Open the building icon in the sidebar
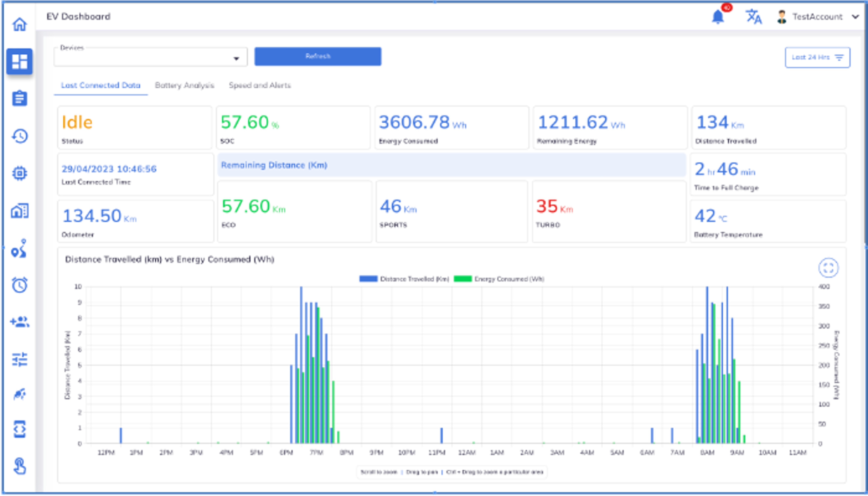Image resolution: width=868 pixels, height=496 pixels. pyautogui.click(x=19, y=211)
